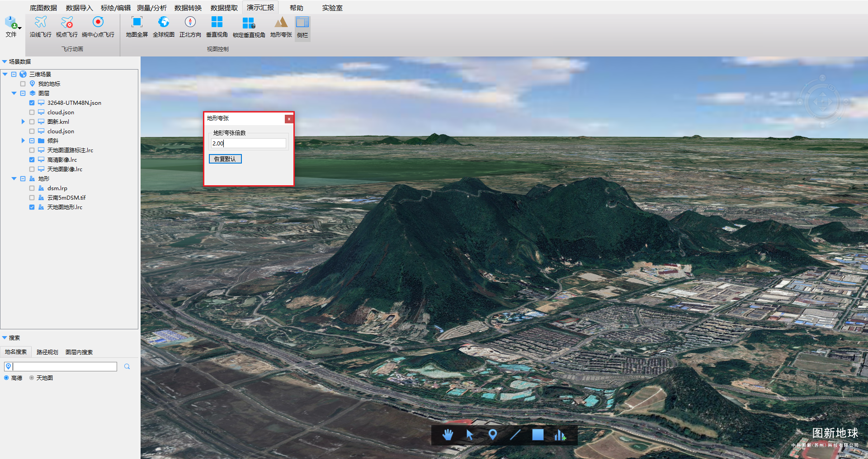Collapse the 三维场景 tree node
Viewport: 868px width, 459px height.
click(x=5, y=74)
